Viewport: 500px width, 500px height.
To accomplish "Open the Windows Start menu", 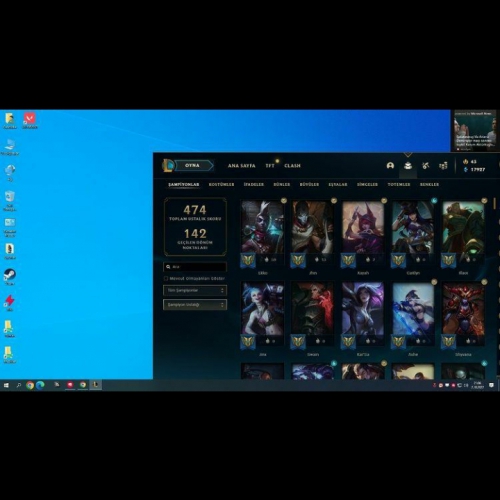I will pyautogui.click(x=6, y=385).
